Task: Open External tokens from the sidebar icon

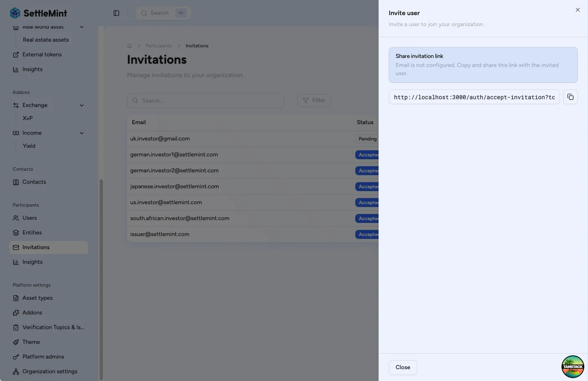Action: [x=16, y=54]
